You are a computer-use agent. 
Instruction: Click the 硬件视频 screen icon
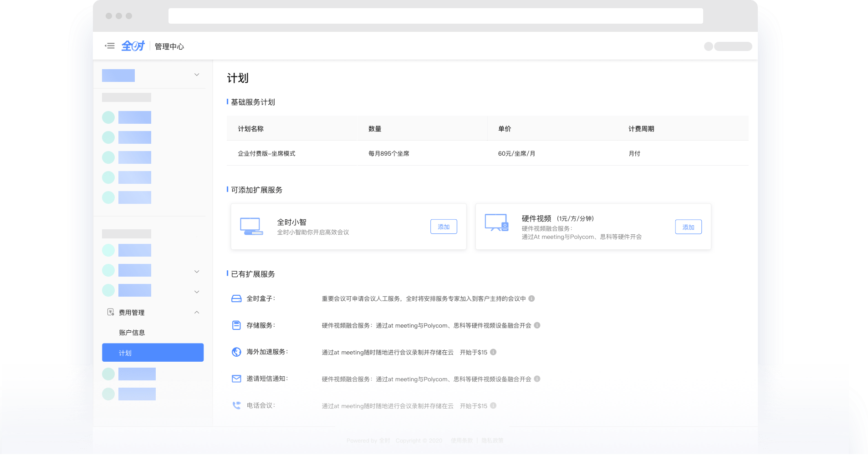tap(496, 222)
